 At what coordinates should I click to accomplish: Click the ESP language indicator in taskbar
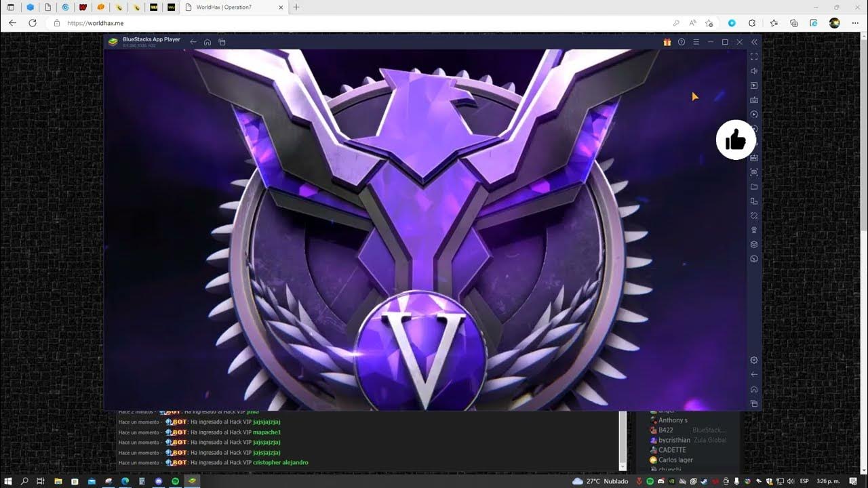pos(804,481)
